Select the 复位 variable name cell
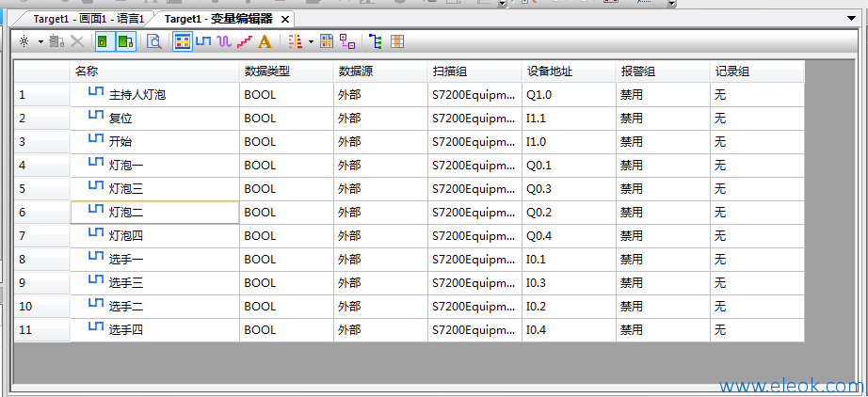 (x=155, y=119)
